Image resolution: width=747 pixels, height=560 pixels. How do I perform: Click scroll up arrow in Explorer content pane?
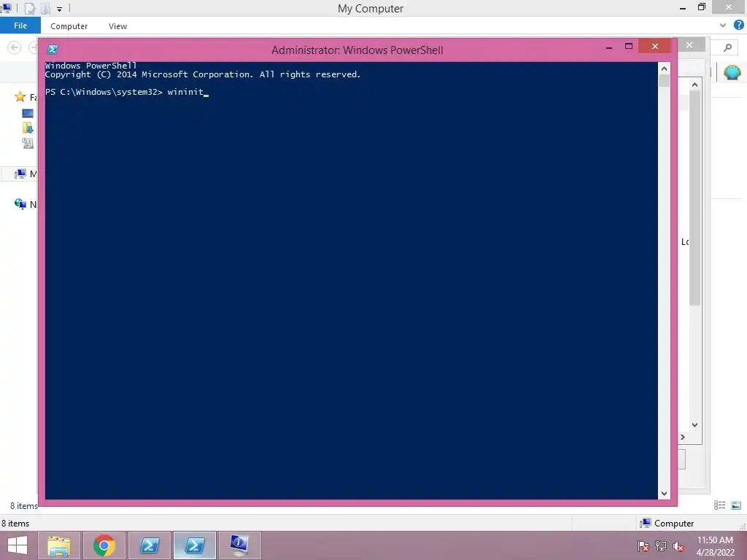click(694, 85)
